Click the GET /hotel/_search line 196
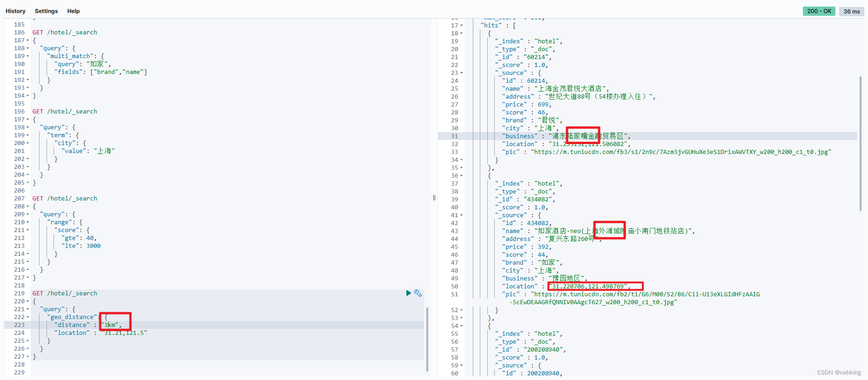This screenshot has height=380, width=868. [65, 112]
